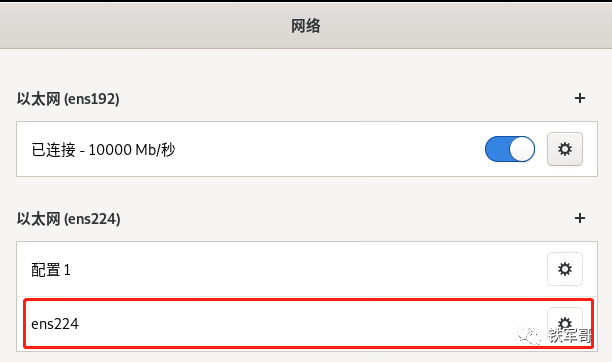Select the ens224 profile row
Image resolution: width=612 pixels, height=362 pixels.
click(x=307, y=324)
